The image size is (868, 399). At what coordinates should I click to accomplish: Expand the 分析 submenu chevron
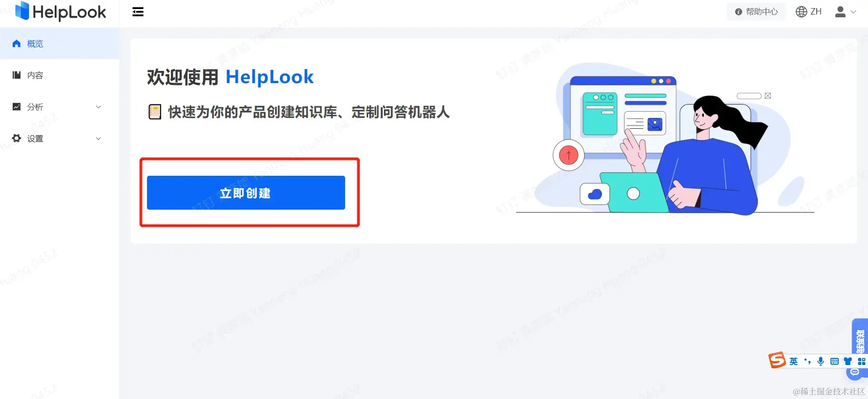tap(99, 107)
